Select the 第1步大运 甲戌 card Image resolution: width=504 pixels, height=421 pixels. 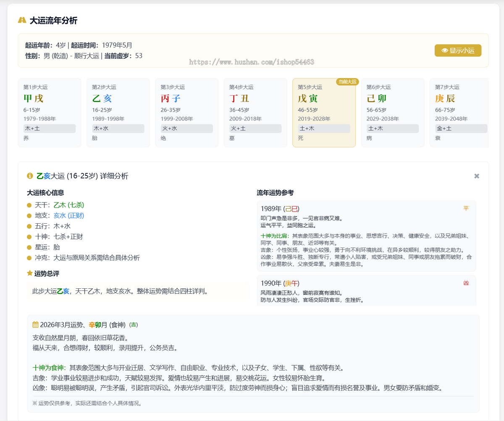click(50, 112)
